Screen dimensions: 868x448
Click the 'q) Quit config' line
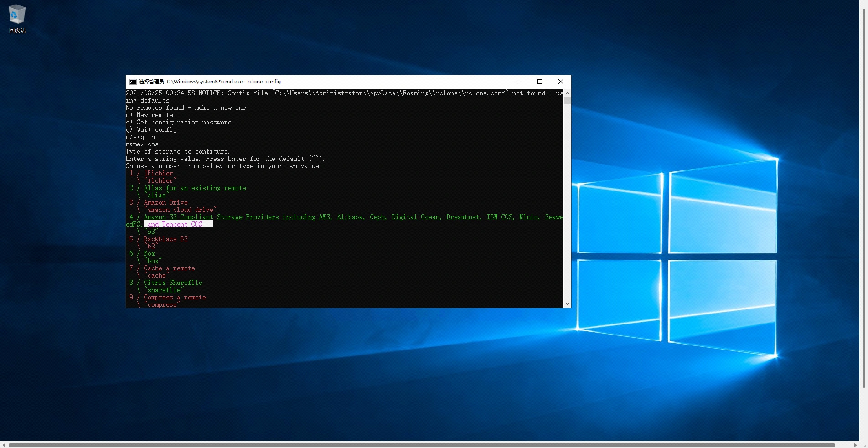151,129
